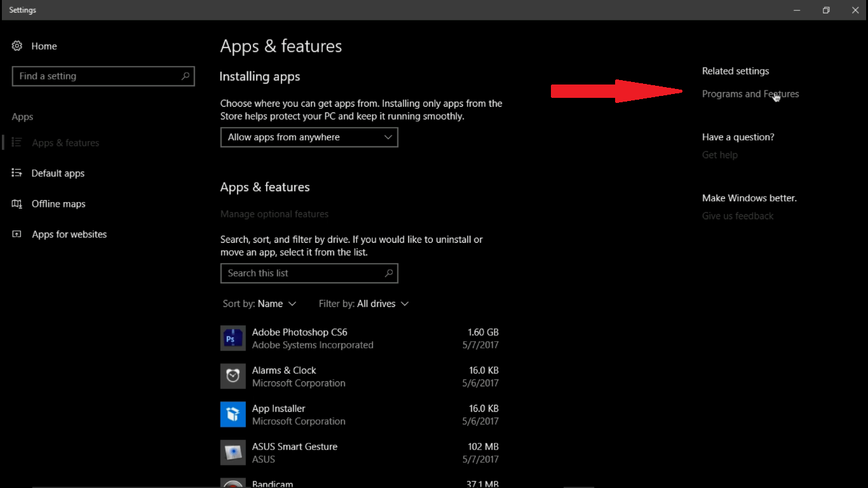Click the magnifier in Find a setting
Viewport: 868px width, 488px height.
click(x=186, y=76)
